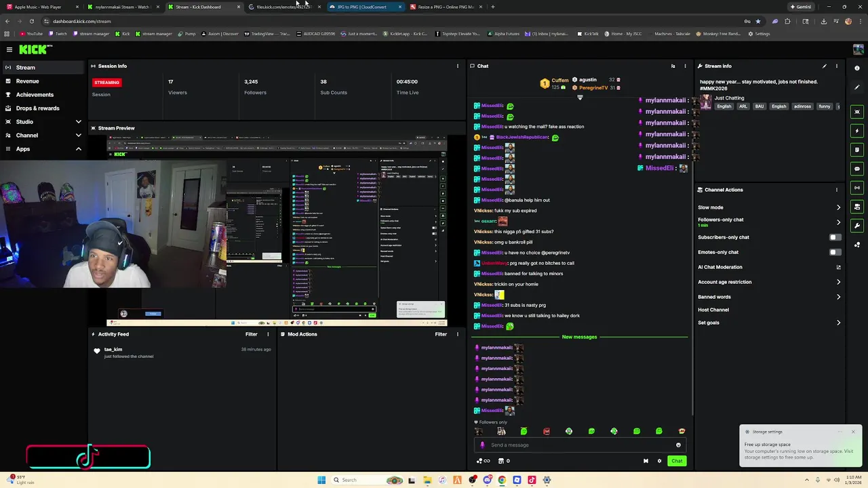Screen dimensions: 868x488
Task: Open AI Chat Moderation external link icon
Action: tap(838, 267)
